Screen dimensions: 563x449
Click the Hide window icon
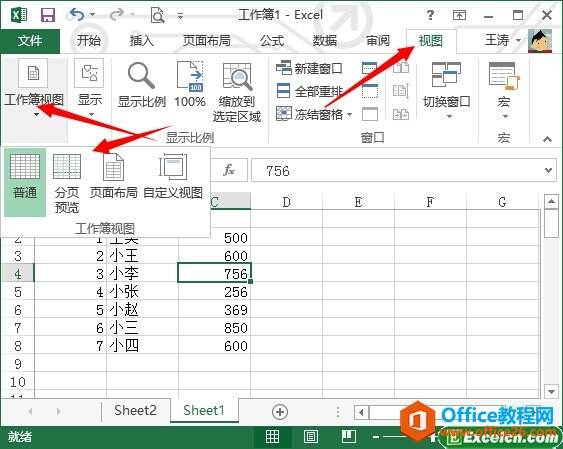(x=370, y=91)
